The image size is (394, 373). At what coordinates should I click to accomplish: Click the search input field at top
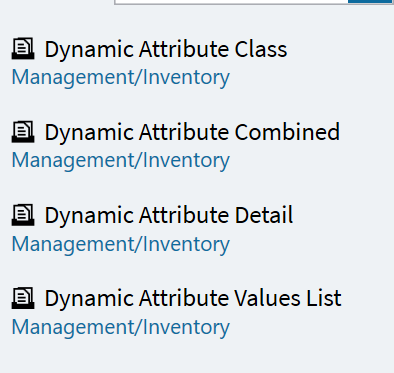point(231,2)
